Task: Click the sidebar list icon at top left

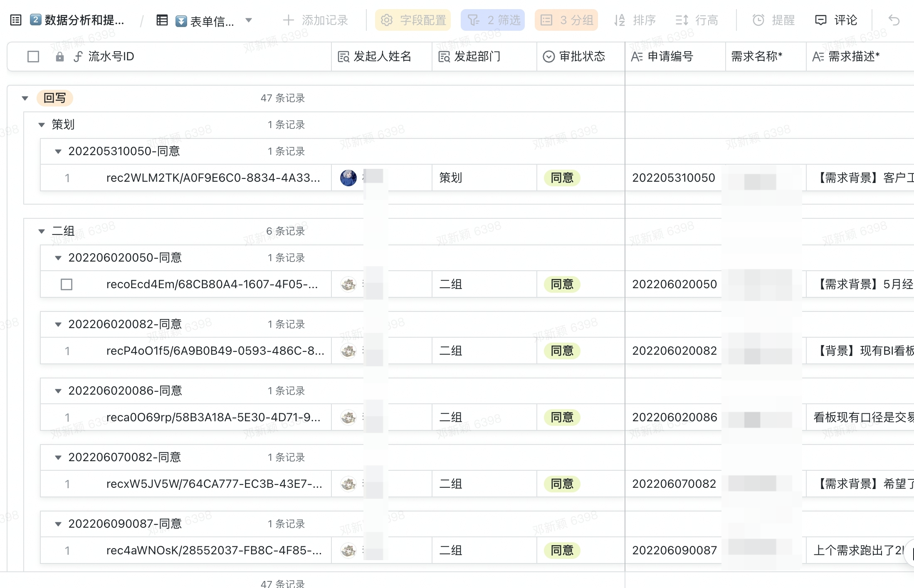Action: [x=16, y=20]
